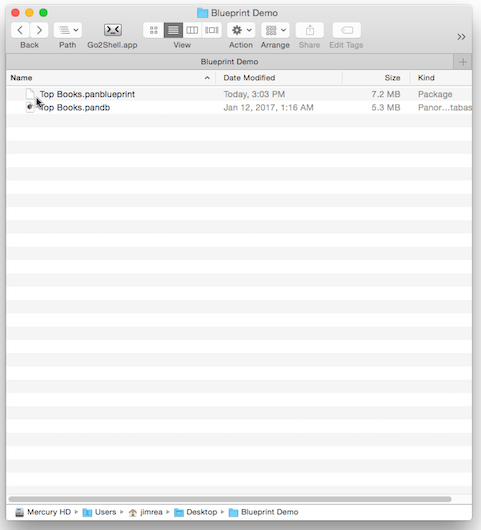Go back with the left chevron button

click(20, 30)
